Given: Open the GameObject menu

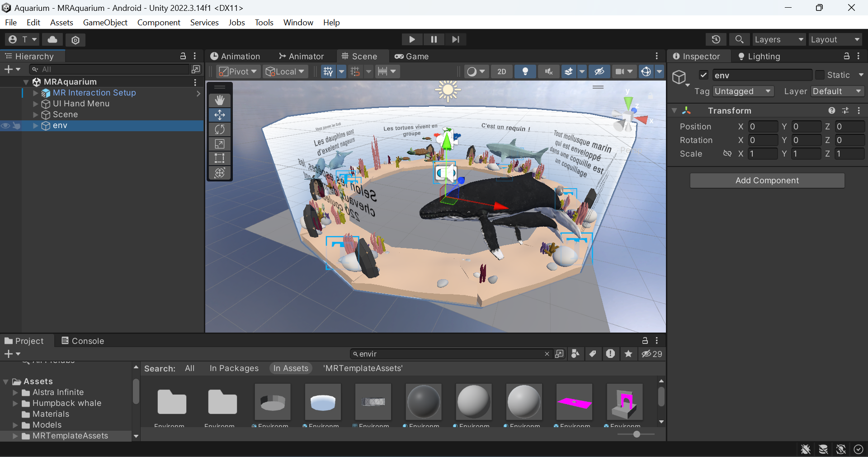Looking at the screenshot, I should pos(105,22).
